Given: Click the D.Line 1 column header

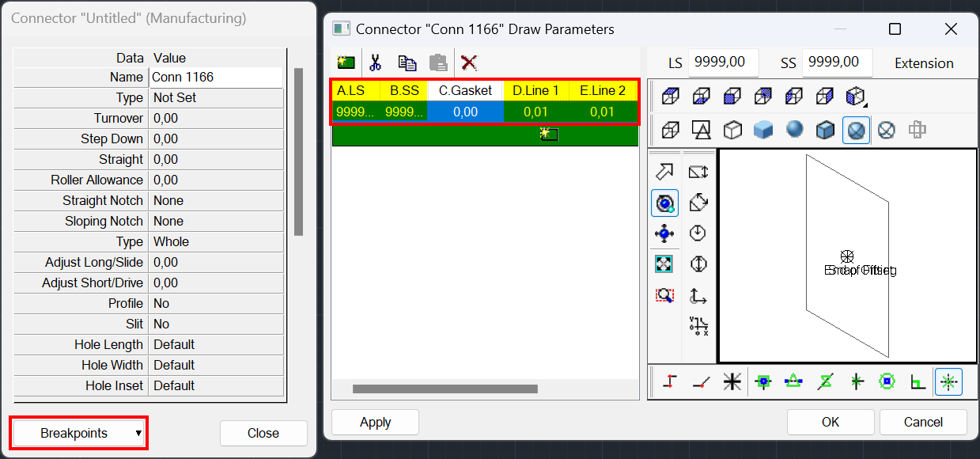Looking at the screenshot, I should tap(535, 90).
